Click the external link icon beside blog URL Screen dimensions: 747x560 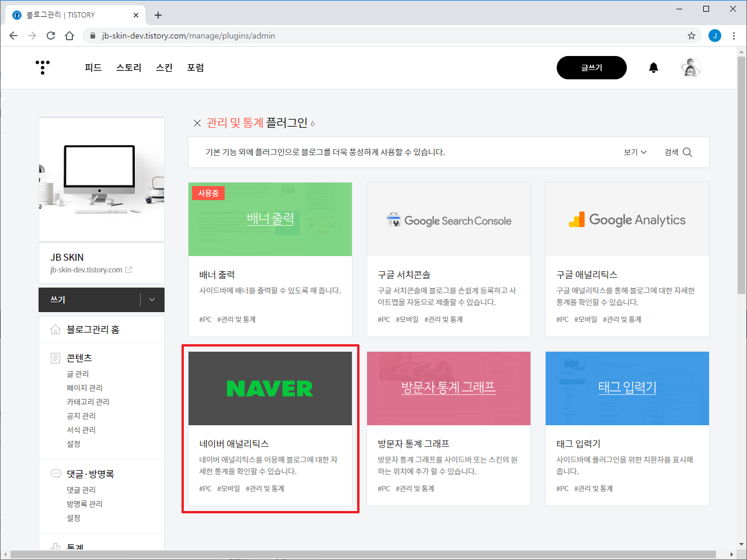click(x=129, y=270)
